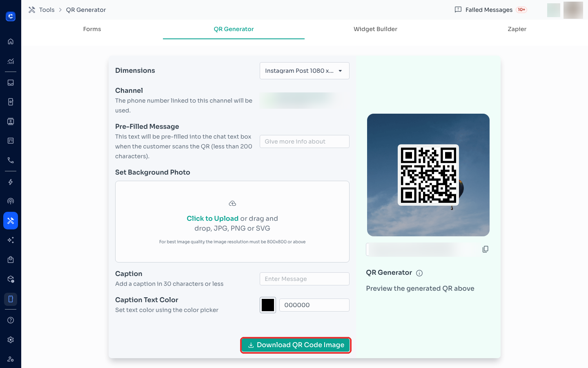The image size is (588, 368).
Task: Open the kanban board icon in the sidebar
Action: pos(11,141)
